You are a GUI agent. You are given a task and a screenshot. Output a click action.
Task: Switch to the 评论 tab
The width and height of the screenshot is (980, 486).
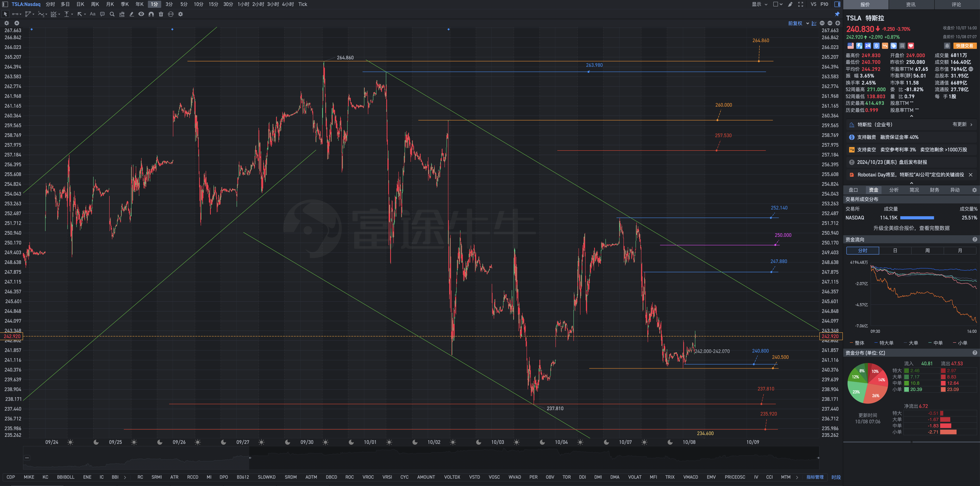956,4
